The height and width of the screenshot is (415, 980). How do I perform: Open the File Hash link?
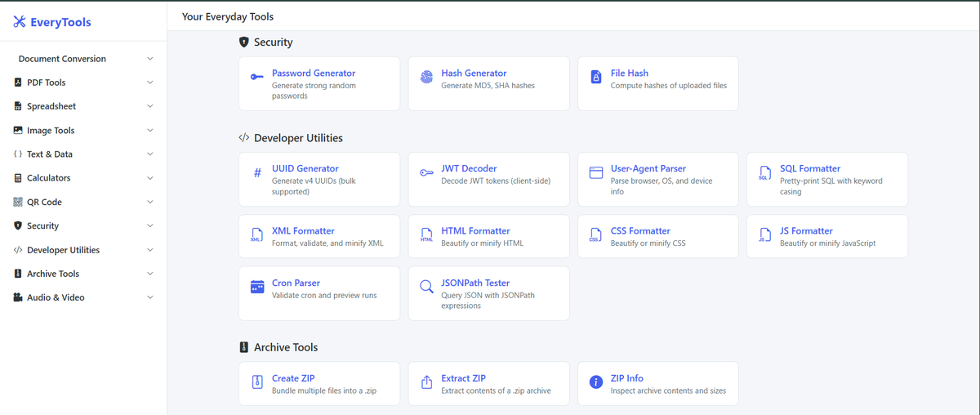pyautogui.click(x=630, y=73)
